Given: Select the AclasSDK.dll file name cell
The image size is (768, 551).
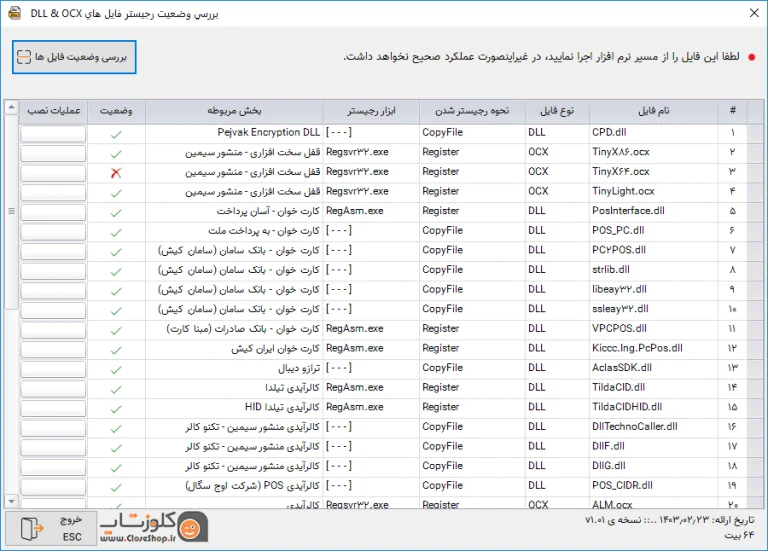Looking at the screenshot, I should pyautogui.click(x=654, y=368).
